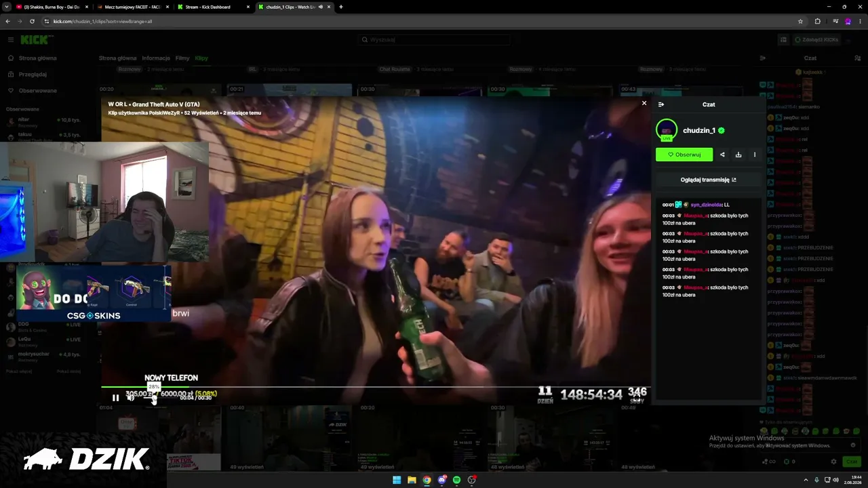Select channel Strona główna tab
This screenshot has width=868, height=488.
click(x=117, y=58)
